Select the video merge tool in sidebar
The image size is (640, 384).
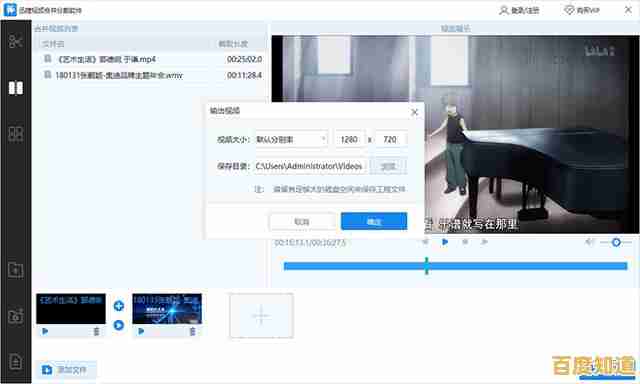click(16, 88)
